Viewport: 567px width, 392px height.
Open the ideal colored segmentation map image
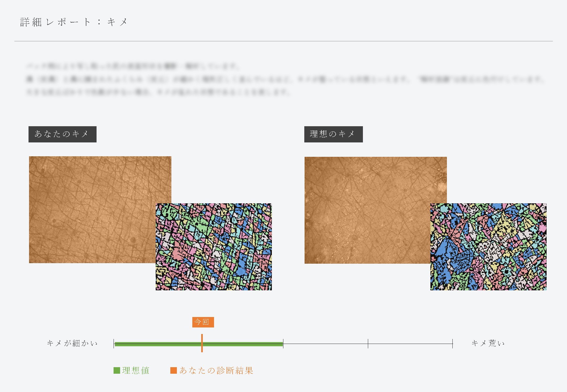point(488,247)
